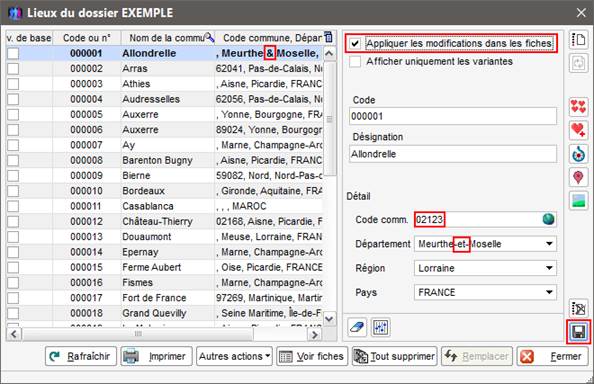Tick the checkbox for row 000005 Auxerre

(13, 114)
